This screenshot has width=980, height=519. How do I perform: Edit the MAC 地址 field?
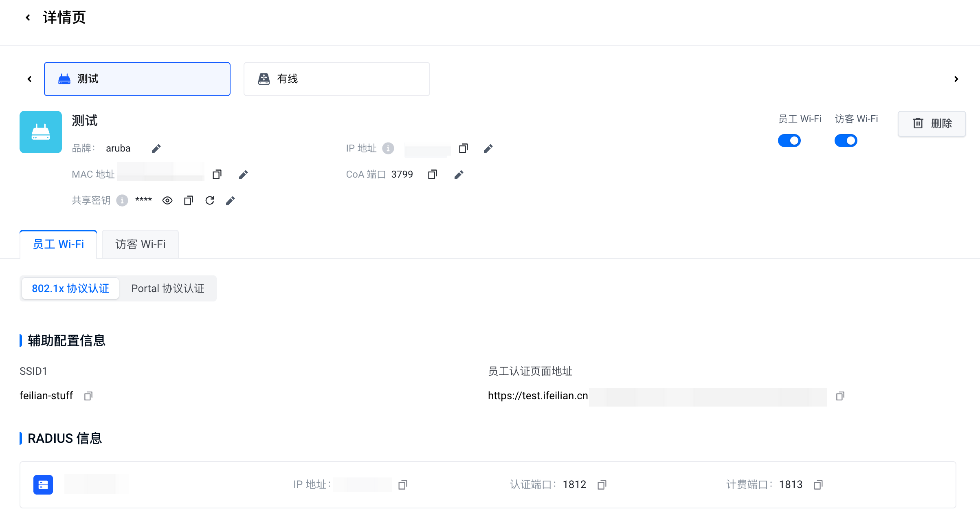(x=243, y=175)
